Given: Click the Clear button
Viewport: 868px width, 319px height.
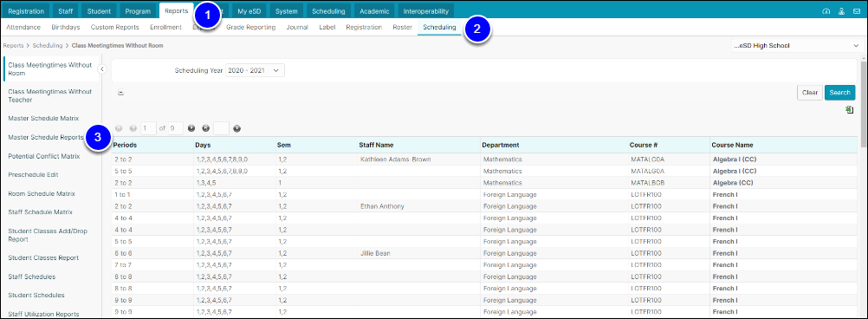Looking at the screenshot, I should point(810,93).
